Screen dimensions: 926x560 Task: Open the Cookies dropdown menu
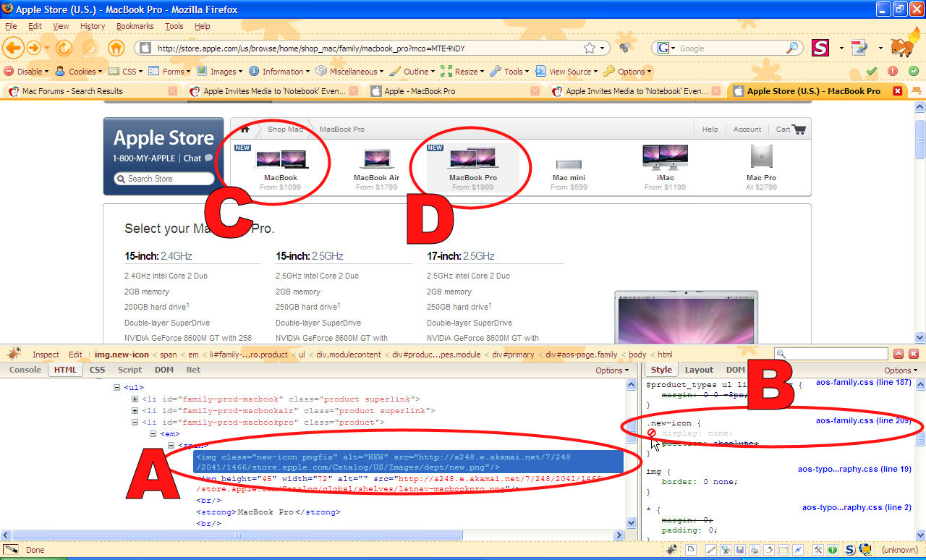pyautogui.click(x=79, y=71)
